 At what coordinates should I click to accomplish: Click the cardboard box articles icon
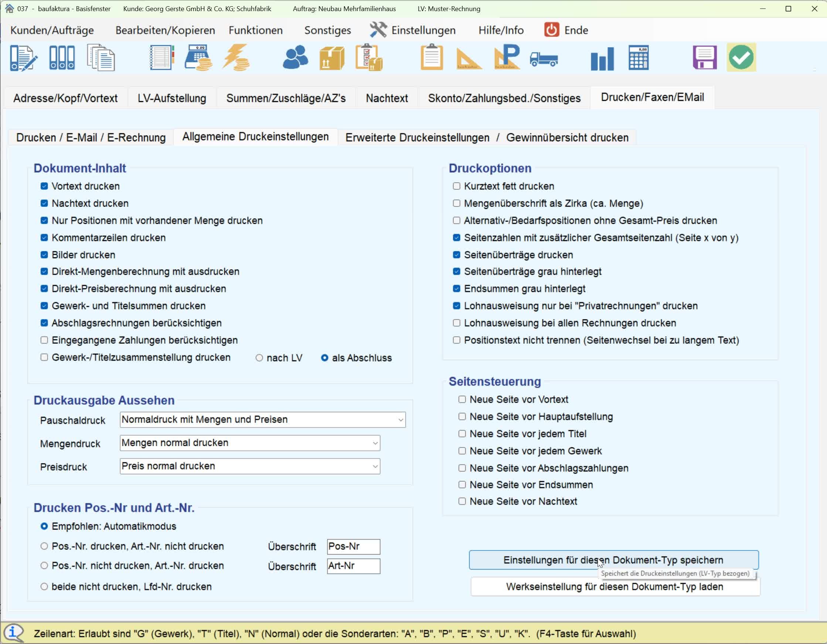pos(332,58)
